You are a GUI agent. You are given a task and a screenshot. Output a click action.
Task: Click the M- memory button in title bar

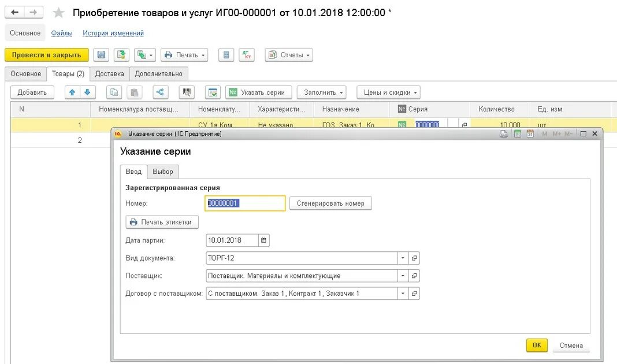(x=568, y=134)
